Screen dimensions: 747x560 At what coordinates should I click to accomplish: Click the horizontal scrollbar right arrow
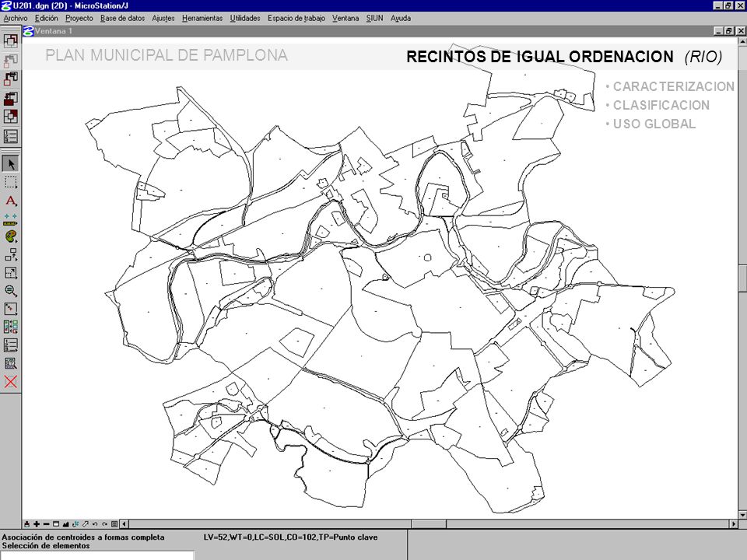[x=734, y=523]
